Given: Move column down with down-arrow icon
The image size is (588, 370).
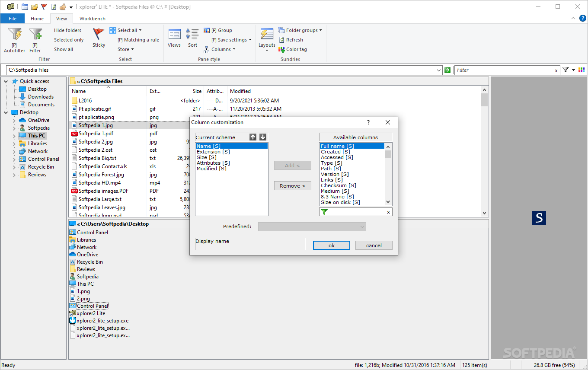Looking at the screenshot, I should (x=263, y=137).
